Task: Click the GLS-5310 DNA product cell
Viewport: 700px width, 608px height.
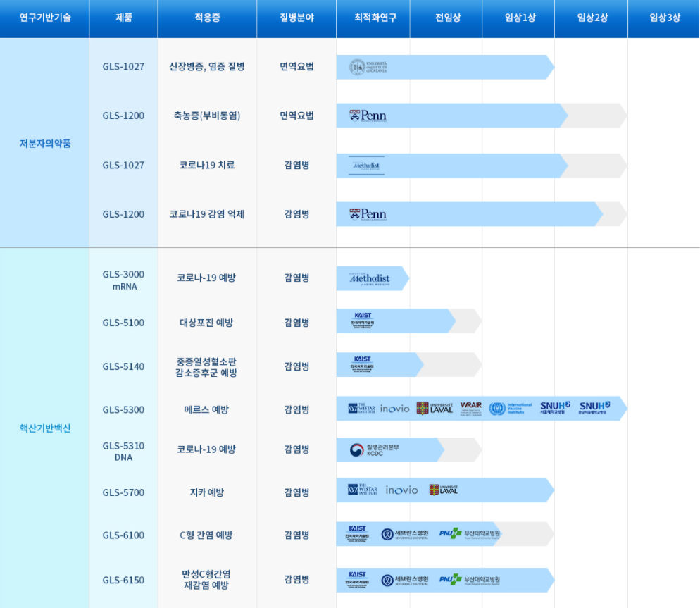Action: pos(123,451)
